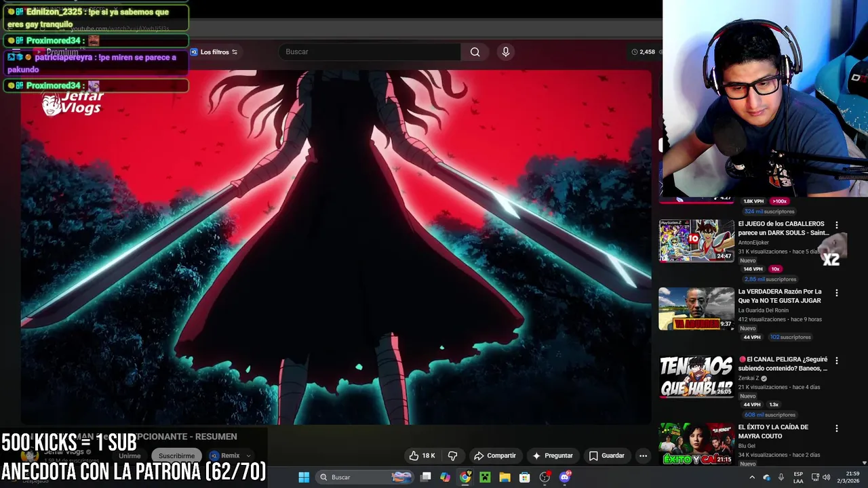This screenshot has height=488, width=868.
Task: Click Suscribirme to subscribe to channel
Action: [x=176, y=455]
